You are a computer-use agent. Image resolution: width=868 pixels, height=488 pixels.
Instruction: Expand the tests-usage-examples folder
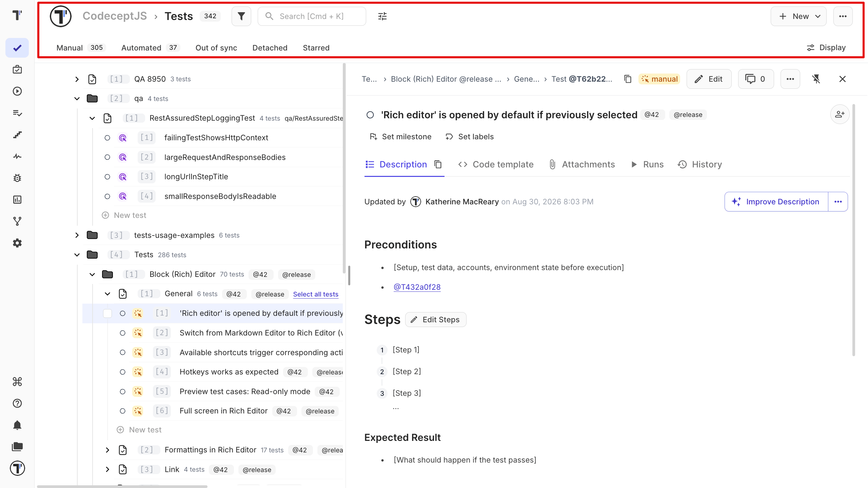point(77,235)
